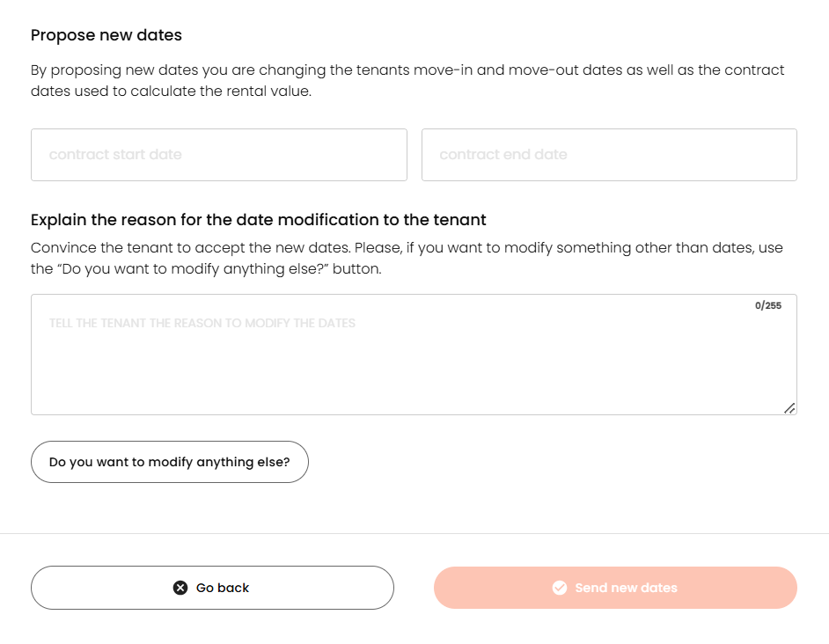The width and height of the screenshot is (829, 644).
Task: Click the 0/255 character counter
Action: [767, 306]
